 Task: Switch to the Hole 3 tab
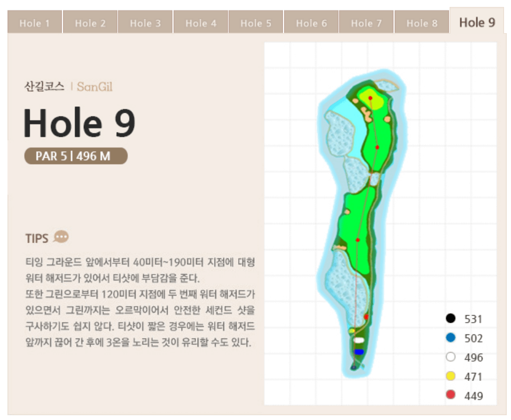pyautogui.click(x=145, y=23)
